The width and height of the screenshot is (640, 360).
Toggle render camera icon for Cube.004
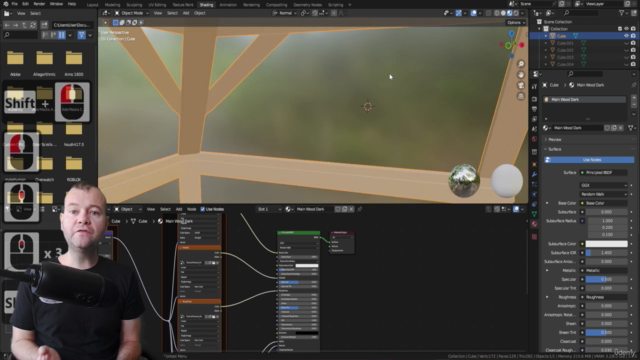(x=633, y=64)
